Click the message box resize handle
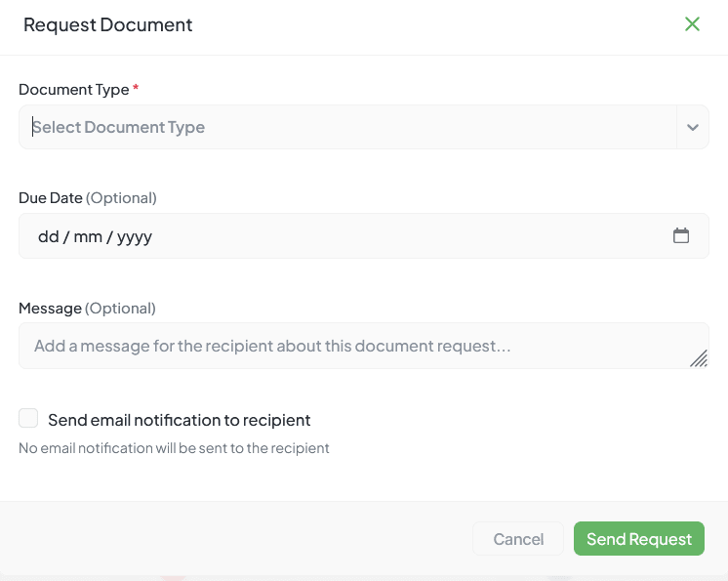Screen dimensions: 728x581 coord(699,358)
